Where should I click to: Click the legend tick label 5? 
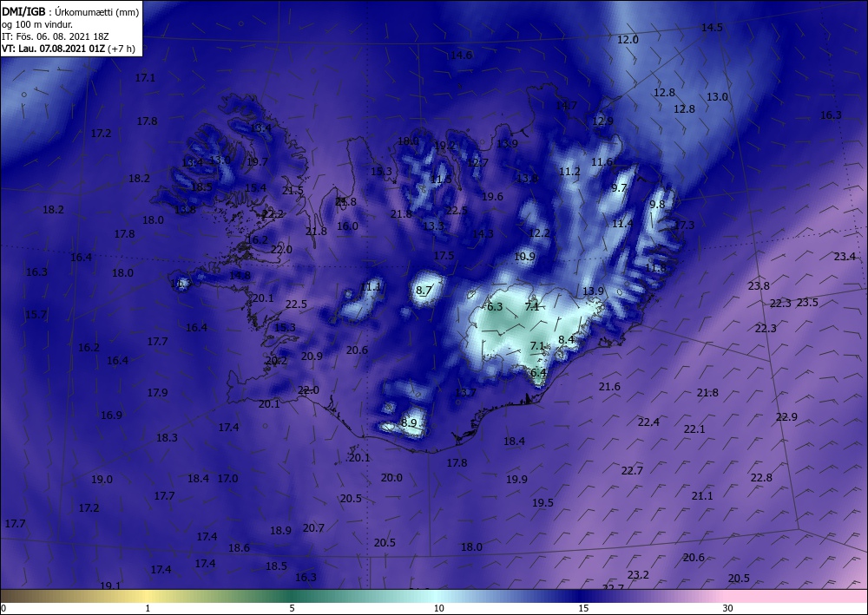point(292,608)
